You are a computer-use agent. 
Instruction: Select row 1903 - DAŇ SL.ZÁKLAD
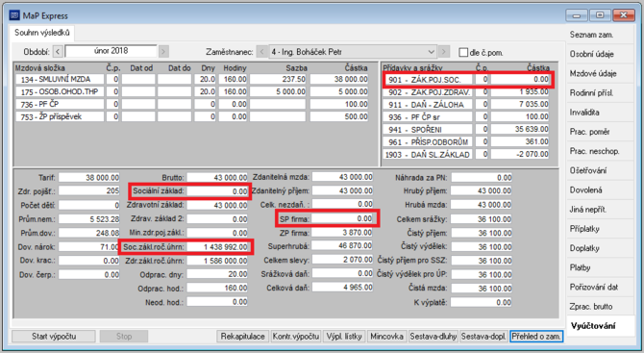pos(466,154)
